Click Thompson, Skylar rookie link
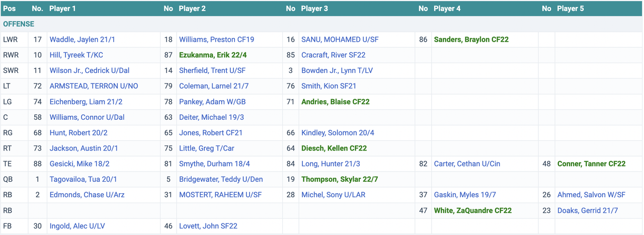Image resolution: width=644 pixels, height=235 pixels. (339, 179)
